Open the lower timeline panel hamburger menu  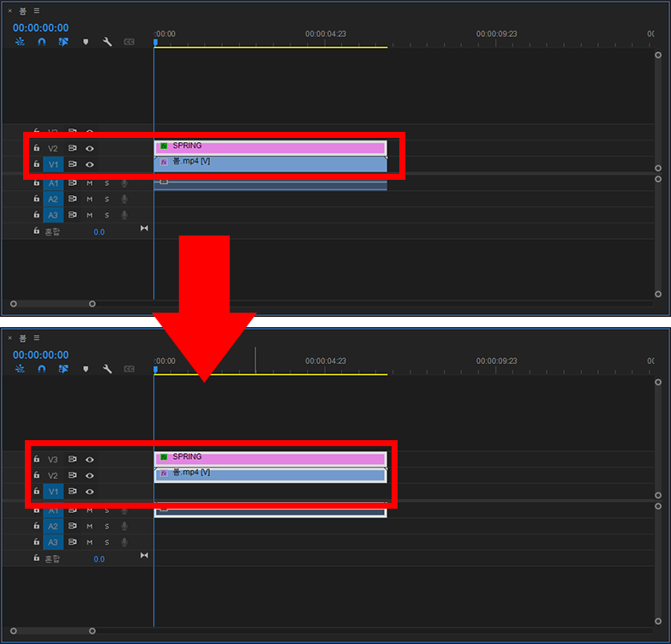pos(36,338)
